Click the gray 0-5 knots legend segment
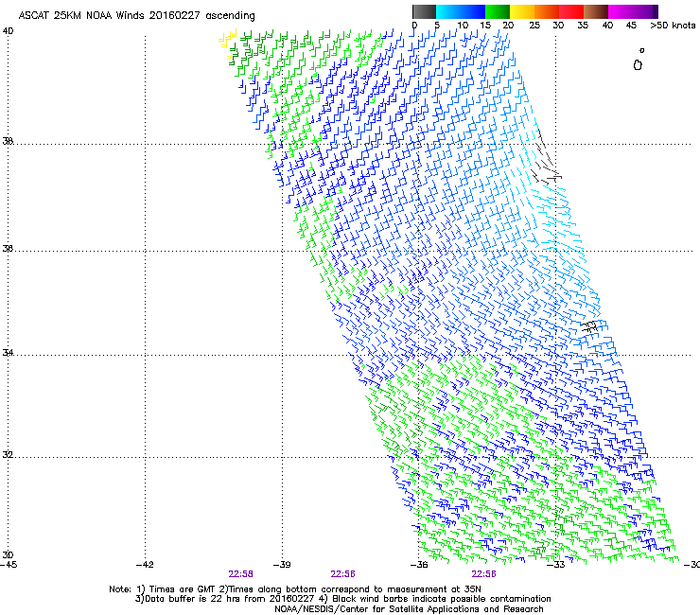700x615 pixels. pyautogui.click(x=424, y=11)
